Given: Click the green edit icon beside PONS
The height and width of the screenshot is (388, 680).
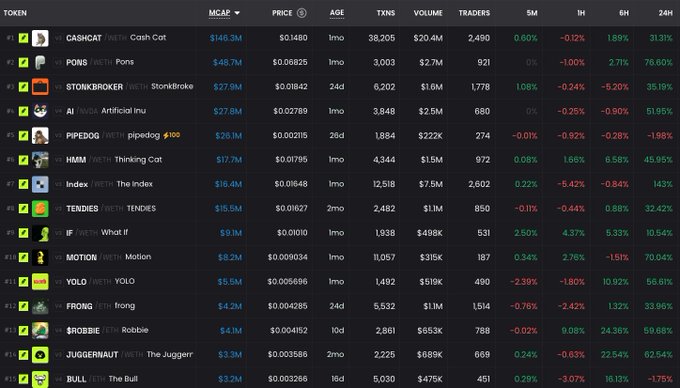Looking at the screenshot, I should (23, 62).
